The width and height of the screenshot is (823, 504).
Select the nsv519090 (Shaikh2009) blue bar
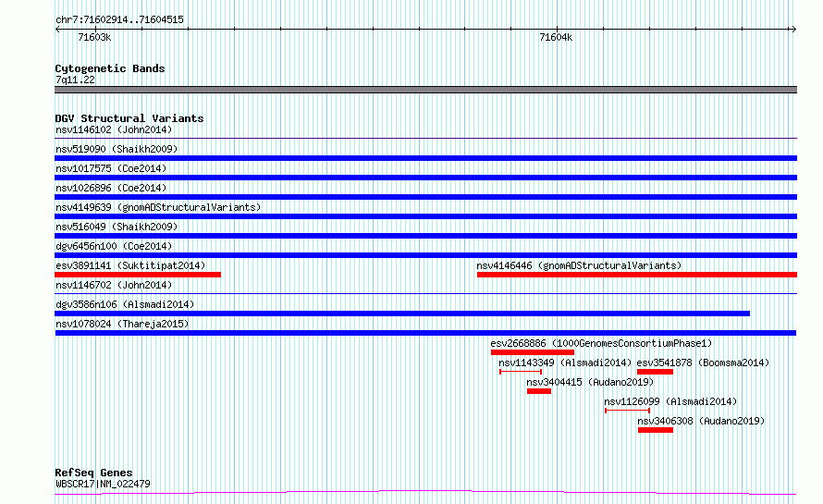pos(425,158)
